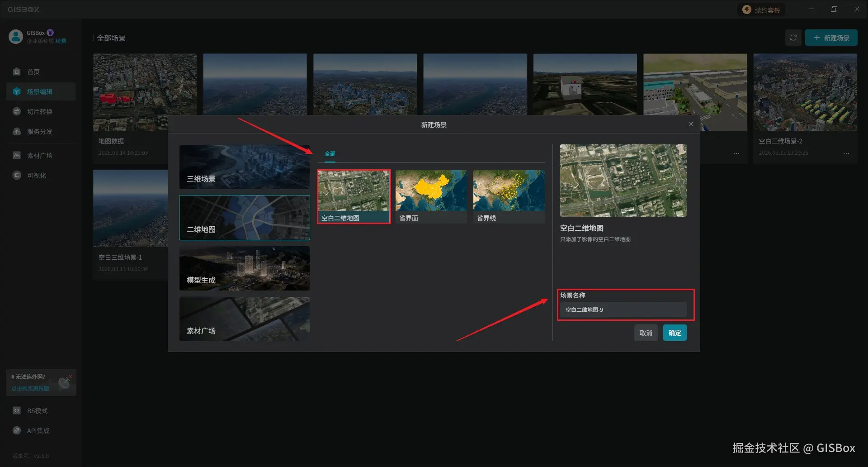
Task: Click the 地图数据 scene name label
Action: click(x=111, y=141)
